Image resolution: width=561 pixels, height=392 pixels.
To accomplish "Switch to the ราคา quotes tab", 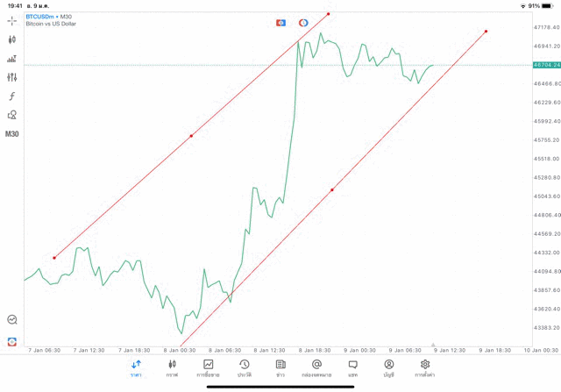I will point(136,367).
